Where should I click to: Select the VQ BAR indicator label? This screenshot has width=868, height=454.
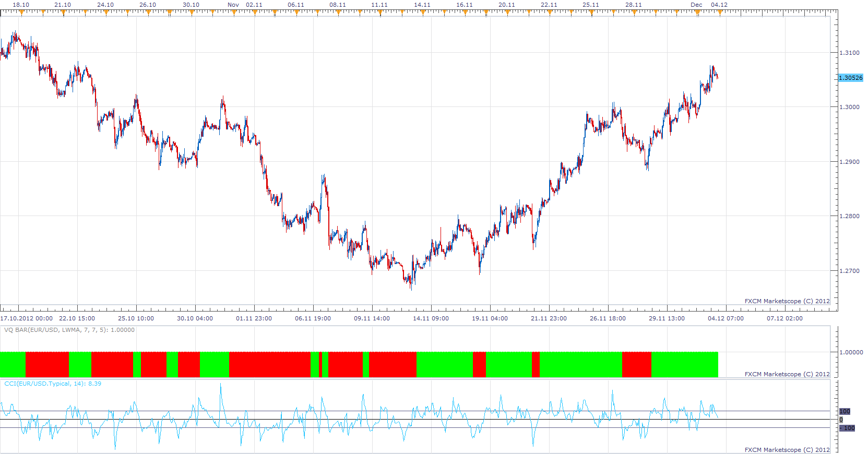click(69, 330)
